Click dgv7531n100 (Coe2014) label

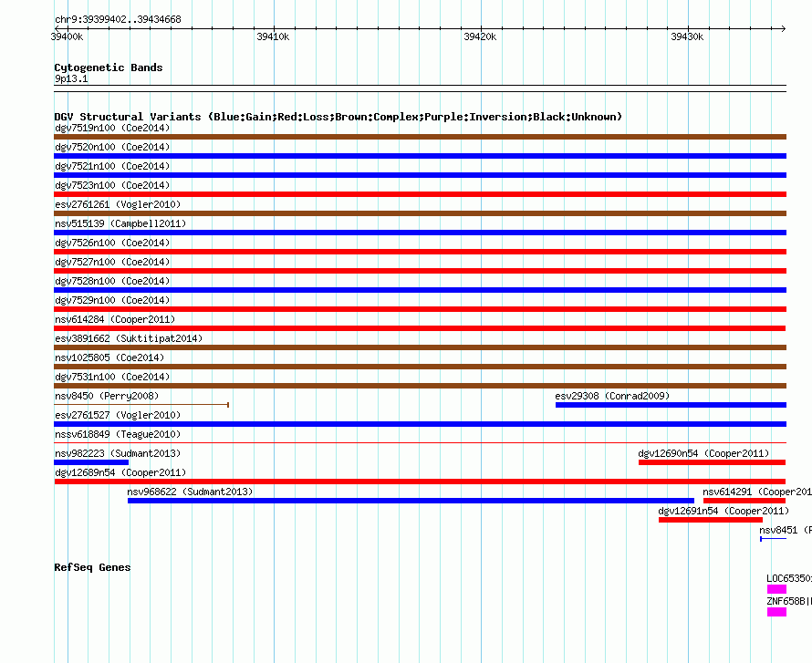[112, 377]
